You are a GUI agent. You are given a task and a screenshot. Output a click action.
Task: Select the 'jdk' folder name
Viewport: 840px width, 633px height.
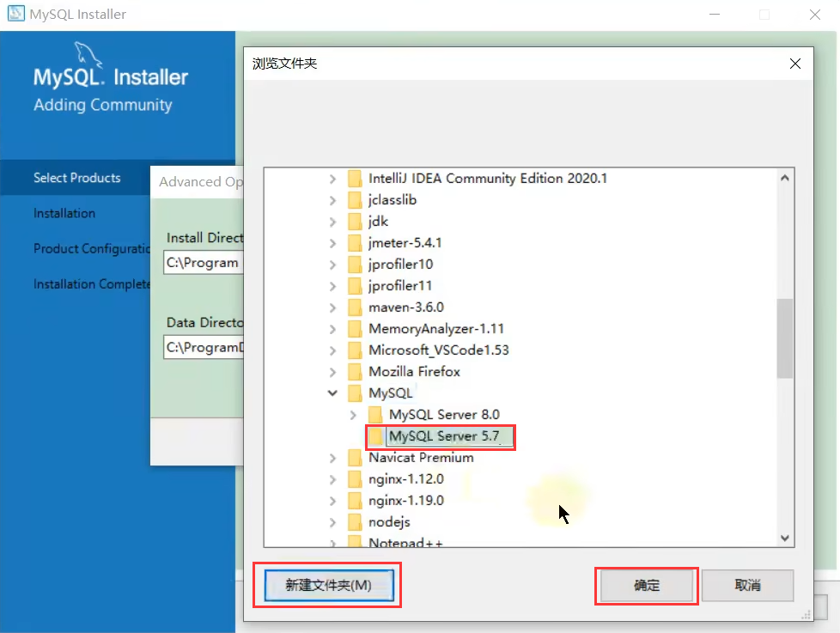378,222
